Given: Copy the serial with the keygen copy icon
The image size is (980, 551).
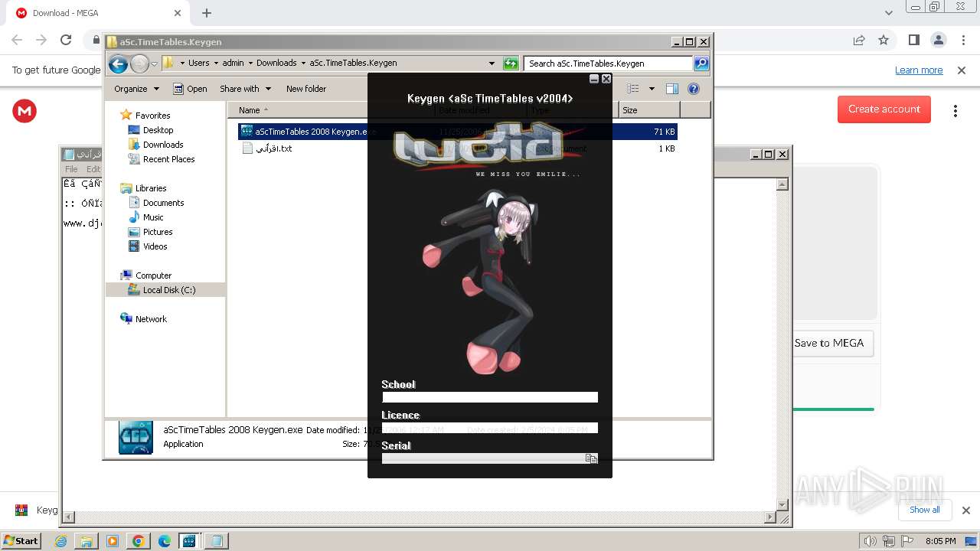Looking at the screenshot, I should coord(591,458).
